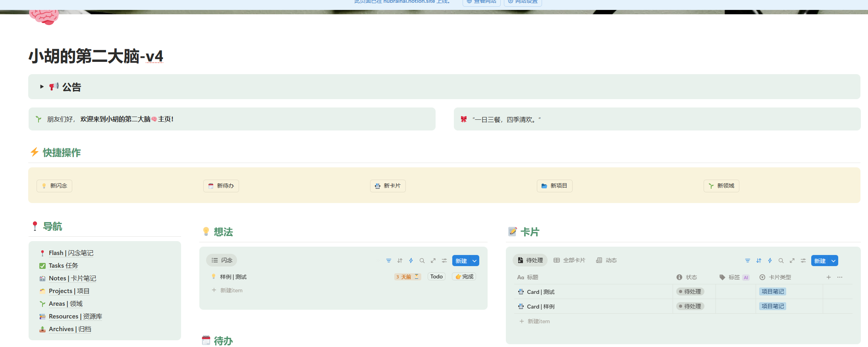Open automations lightning icon in 卡片 database

tap(770, 261)
